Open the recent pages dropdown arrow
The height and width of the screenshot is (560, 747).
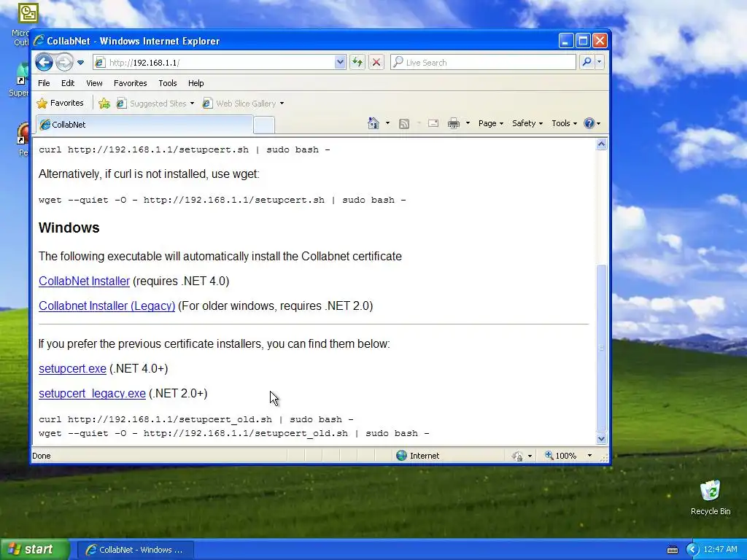(x=80, y=63)
